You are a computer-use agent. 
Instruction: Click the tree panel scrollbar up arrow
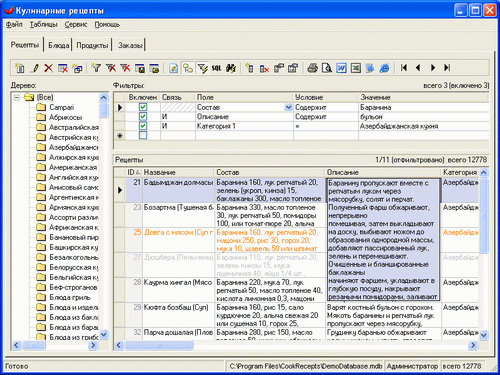(104, 98)
